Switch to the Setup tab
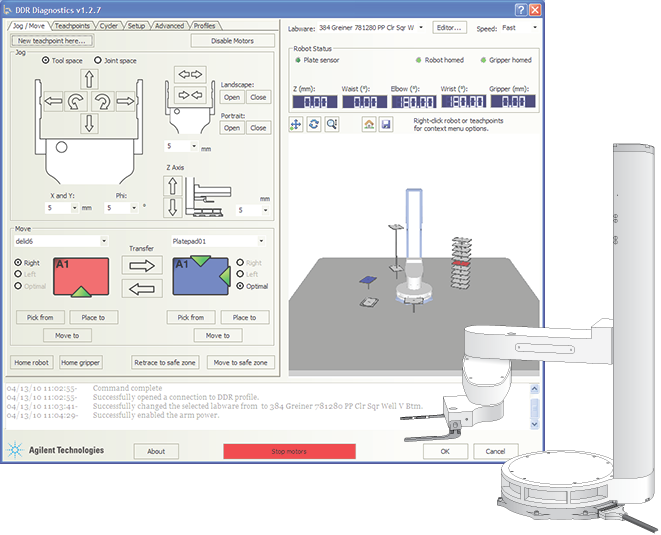Image resolution: width=661 pixels, height=535 pixels. [136, 26]
